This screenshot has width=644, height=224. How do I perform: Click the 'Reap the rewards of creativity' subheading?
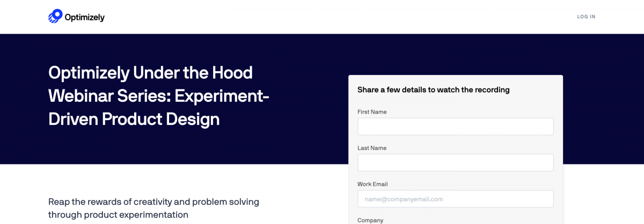tap(153, 202)
